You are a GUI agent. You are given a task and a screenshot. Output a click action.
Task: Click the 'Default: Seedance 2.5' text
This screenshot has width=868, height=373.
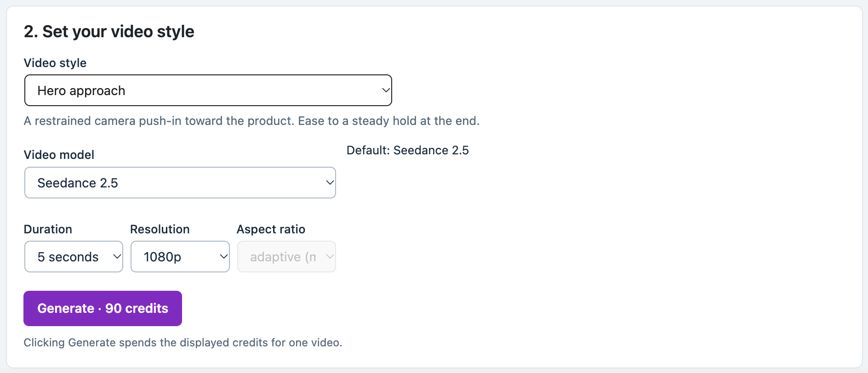click(x=408, y=150)
